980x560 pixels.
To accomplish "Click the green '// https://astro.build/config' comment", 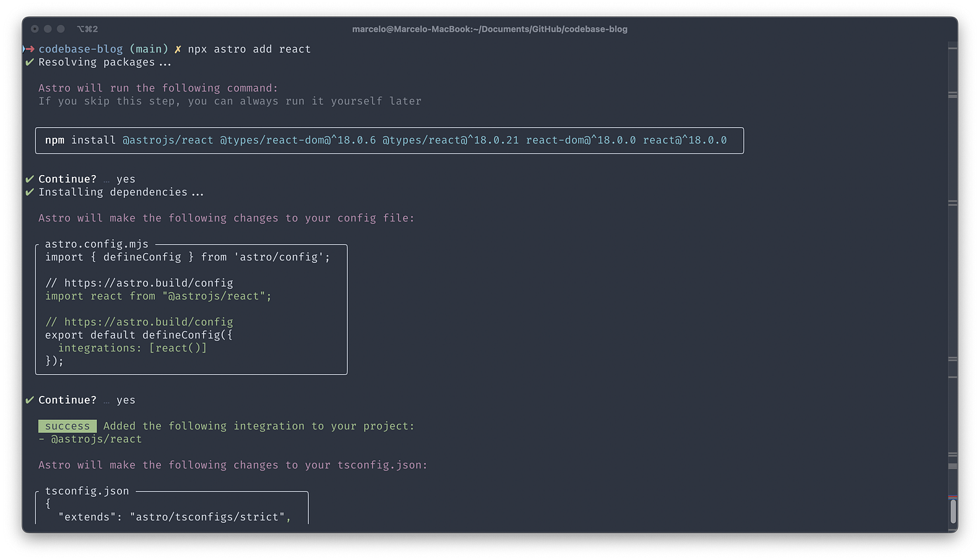I will click(x=139, y=322).
